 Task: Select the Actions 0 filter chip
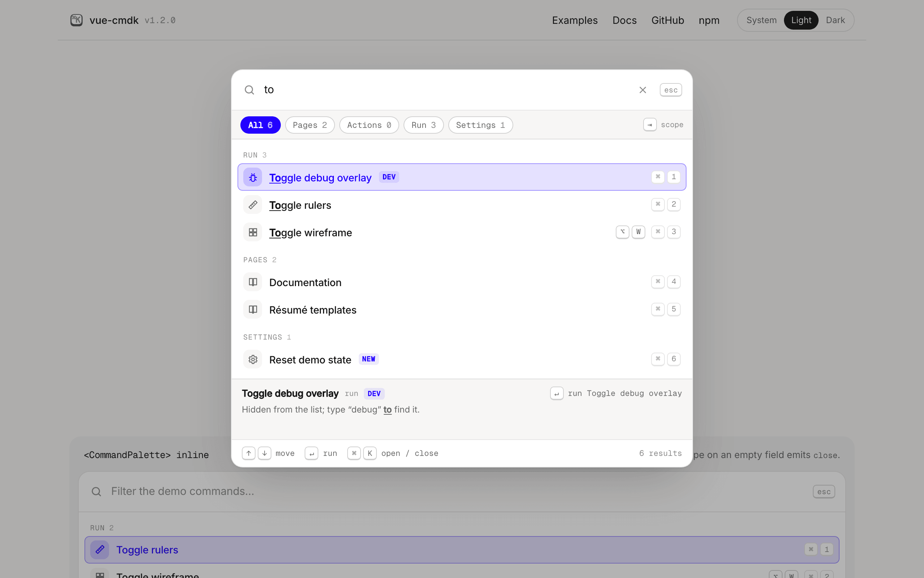click(369, 125)
